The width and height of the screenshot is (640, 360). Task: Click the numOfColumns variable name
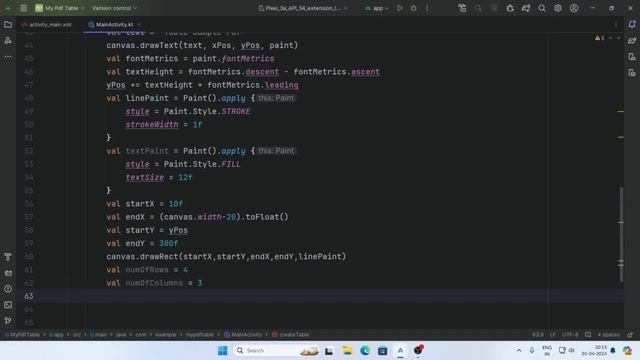pyautogui.click(x=154, y=283)
